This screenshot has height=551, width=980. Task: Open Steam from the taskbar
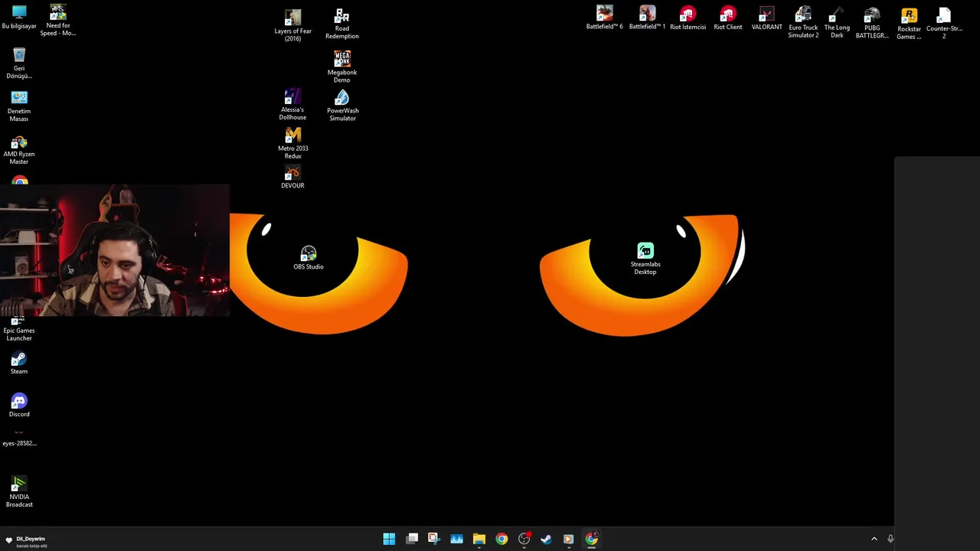pos(546,539)
